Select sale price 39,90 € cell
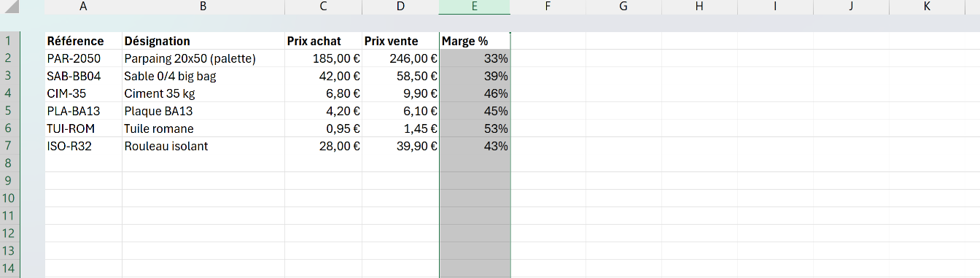This screenshot has width=980, height=278. point(400,146)
